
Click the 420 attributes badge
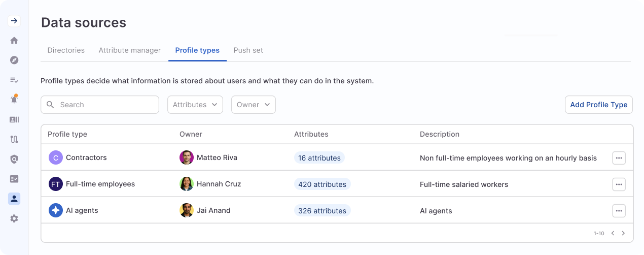click(323, 184)
